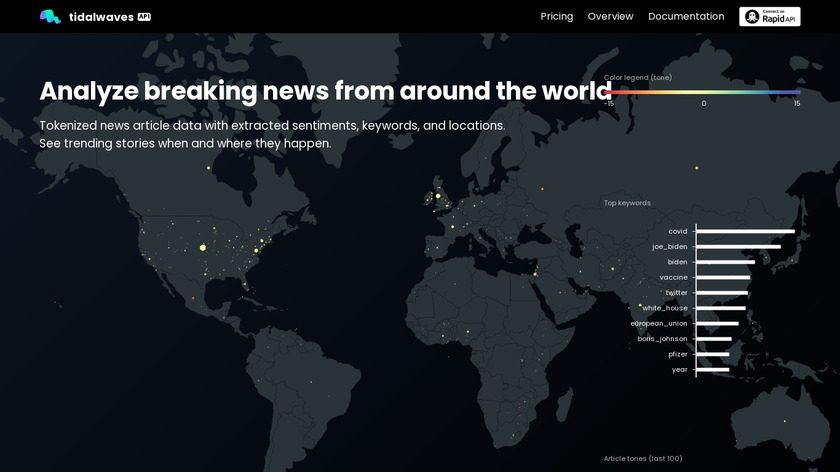Open the Overview section
Image resolution: width=840 pixels, height=472 pixels.
610,17
